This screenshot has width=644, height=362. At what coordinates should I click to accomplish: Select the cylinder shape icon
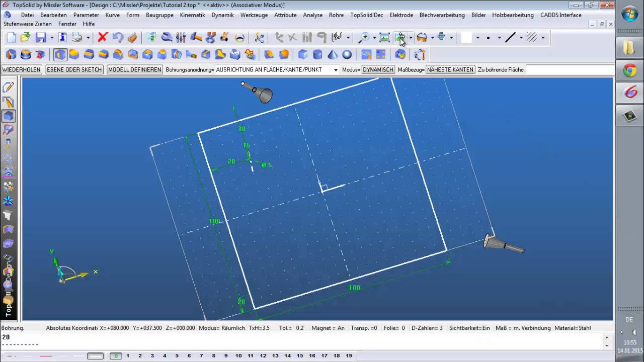pos(317,54)
